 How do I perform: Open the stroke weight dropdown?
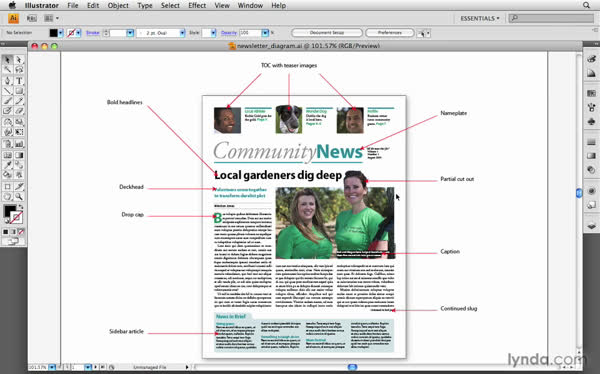click(130, 33)
